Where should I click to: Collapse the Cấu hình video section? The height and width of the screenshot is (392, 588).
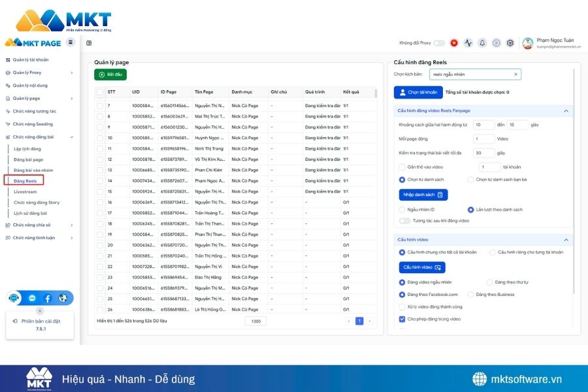point(566,240)
